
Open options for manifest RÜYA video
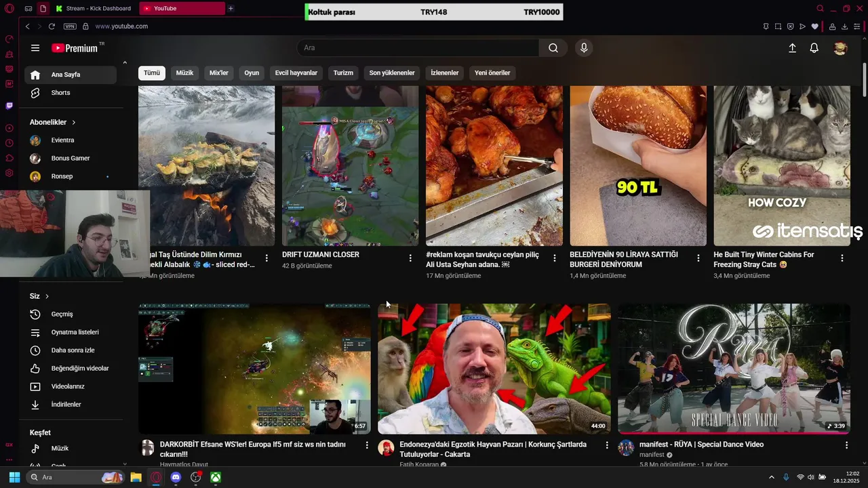(846, 445)
